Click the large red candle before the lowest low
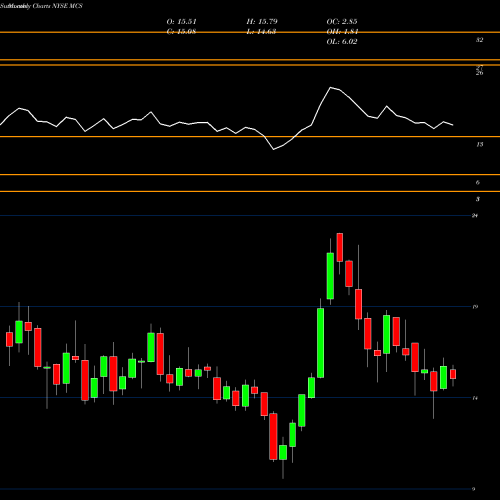 (273, 437)
